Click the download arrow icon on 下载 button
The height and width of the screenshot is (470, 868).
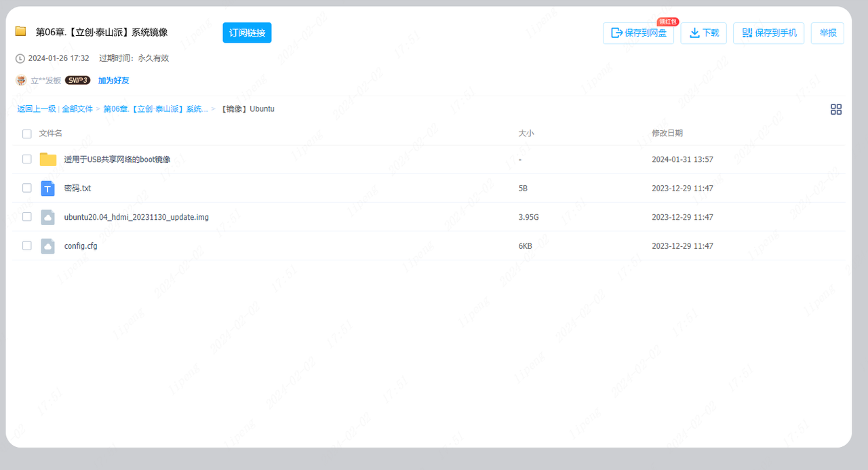tap(692, 33)
